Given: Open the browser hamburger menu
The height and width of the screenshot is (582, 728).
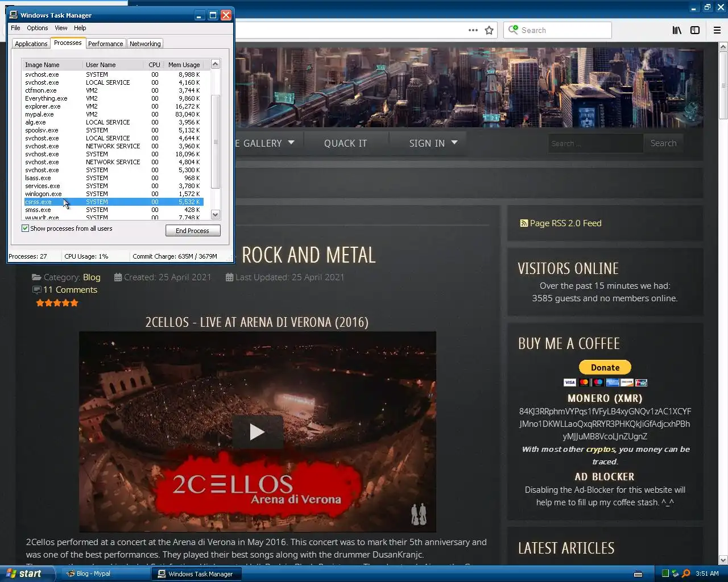Looking at the screenshot, I should coord(717,30).
